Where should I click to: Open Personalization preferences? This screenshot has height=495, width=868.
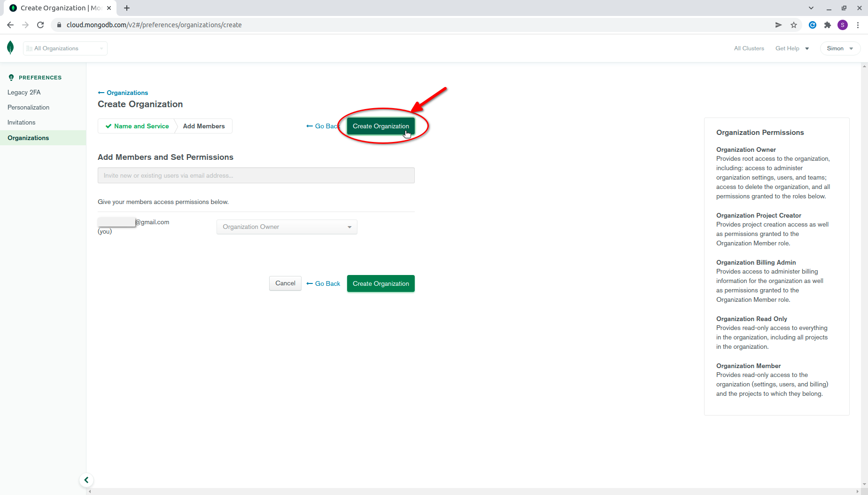(x=28, y=107)
